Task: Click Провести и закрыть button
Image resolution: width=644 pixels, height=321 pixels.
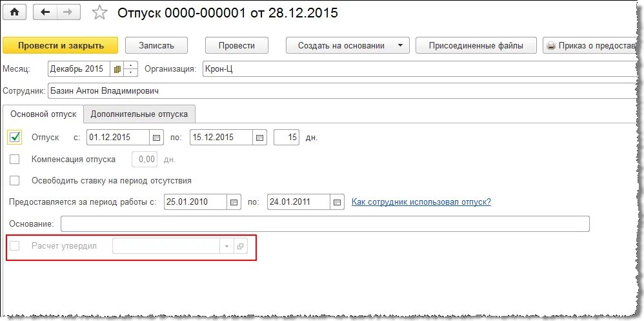Action: [x=61, y=46]
